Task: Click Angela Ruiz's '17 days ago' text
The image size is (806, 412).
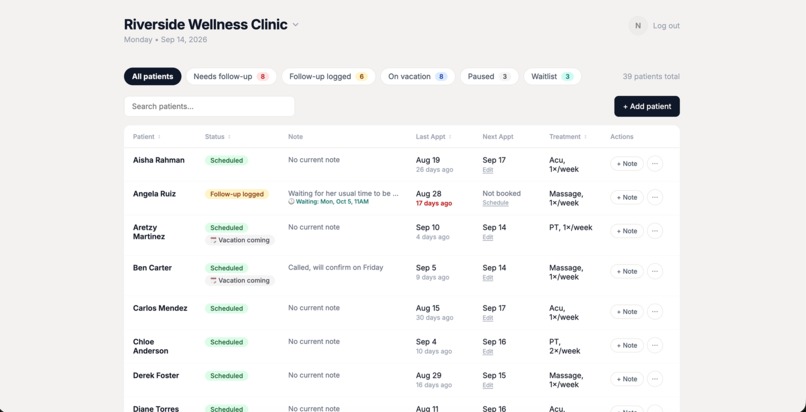Action: (434, 203)
